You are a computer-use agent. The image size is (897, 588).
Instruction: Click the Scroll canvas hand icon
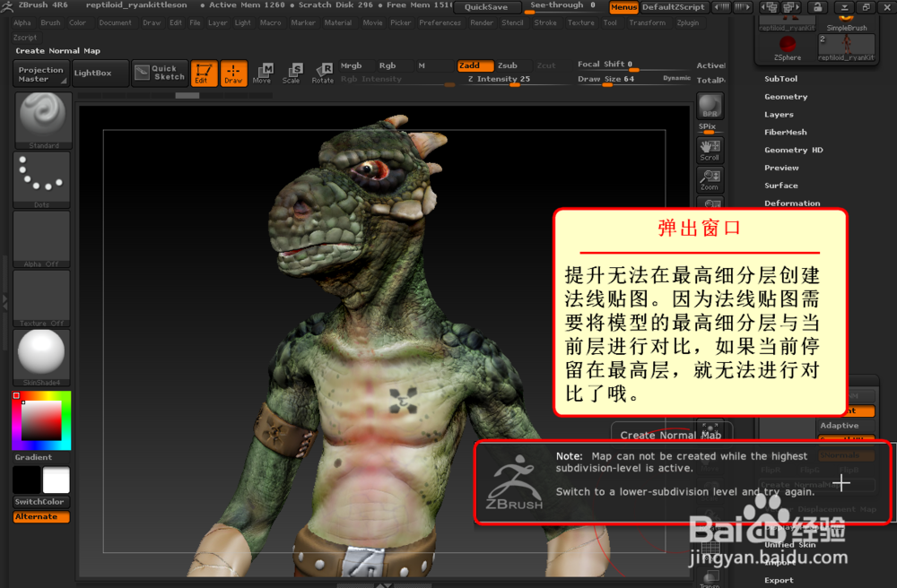[710, 150]
